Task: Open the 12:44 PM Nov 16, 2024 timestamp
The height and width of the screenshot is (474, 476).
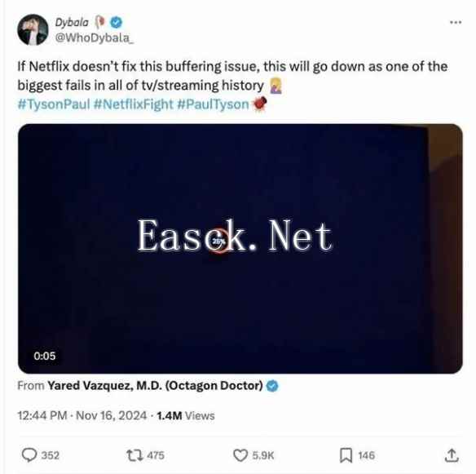Action: tap(82, 415)
